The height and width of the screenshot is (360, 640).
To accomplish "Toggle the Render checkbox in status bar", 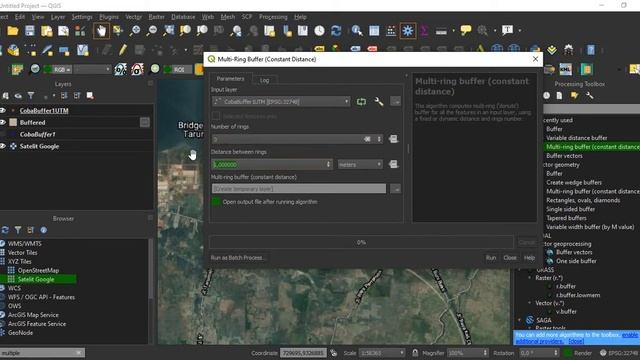I will click(567, 353).
